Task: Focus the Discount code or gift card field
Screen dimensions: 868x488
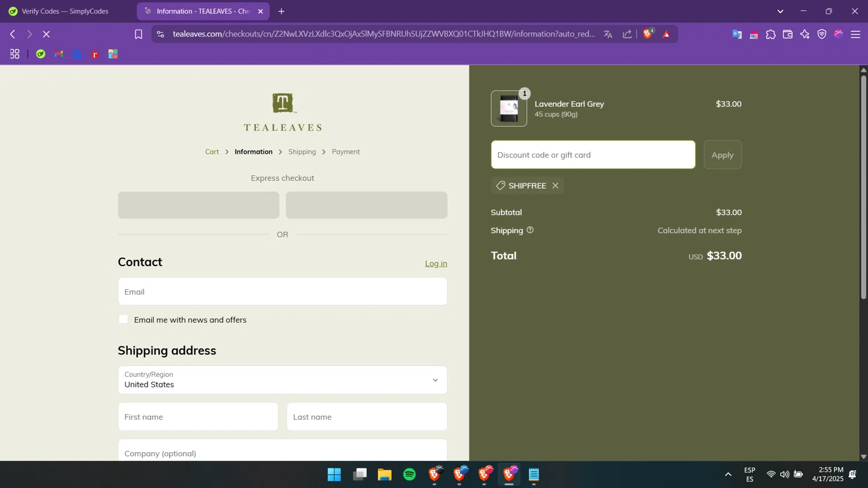Action: pos(593,154)
